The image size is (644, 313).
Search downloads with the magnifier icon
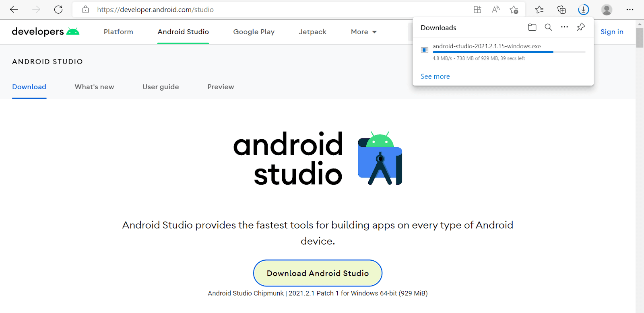point(548,27)
